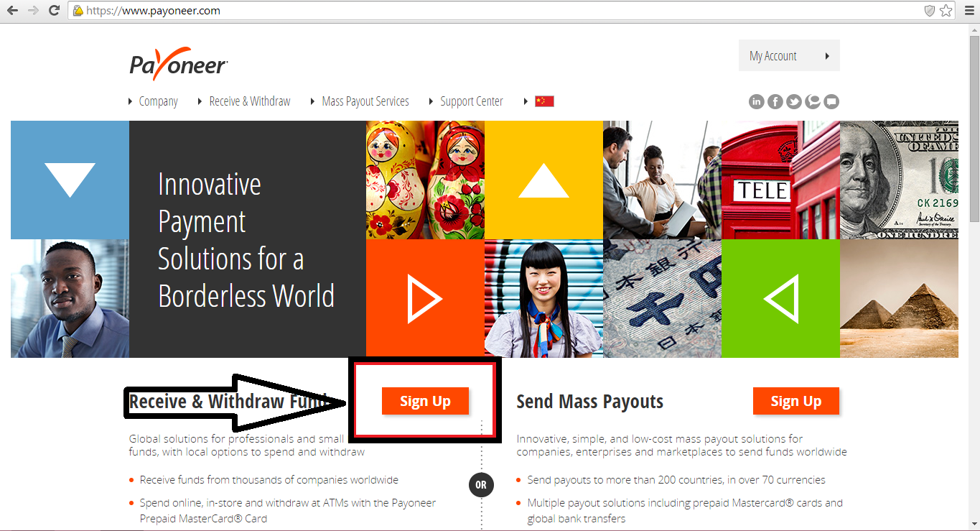Click the shield icon in the address bar
This screenshot has width=980, height=531.
pos(929,11)
